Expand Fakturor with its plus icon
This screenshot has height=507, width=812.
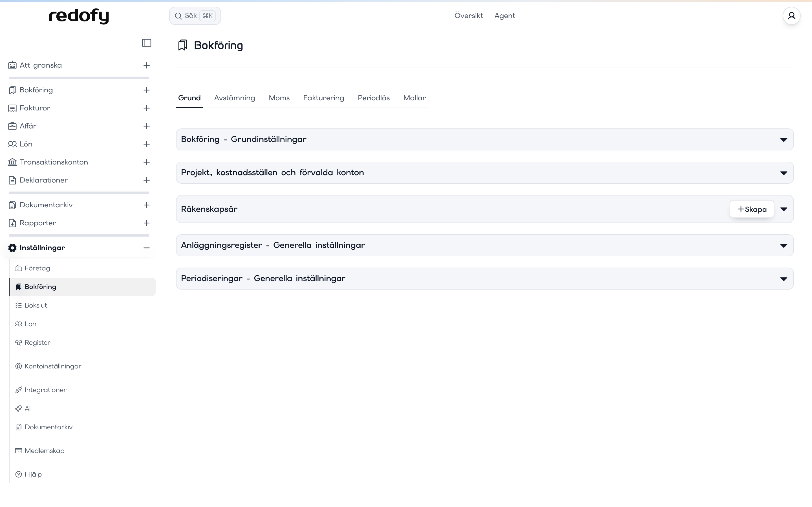pos(147,108)
